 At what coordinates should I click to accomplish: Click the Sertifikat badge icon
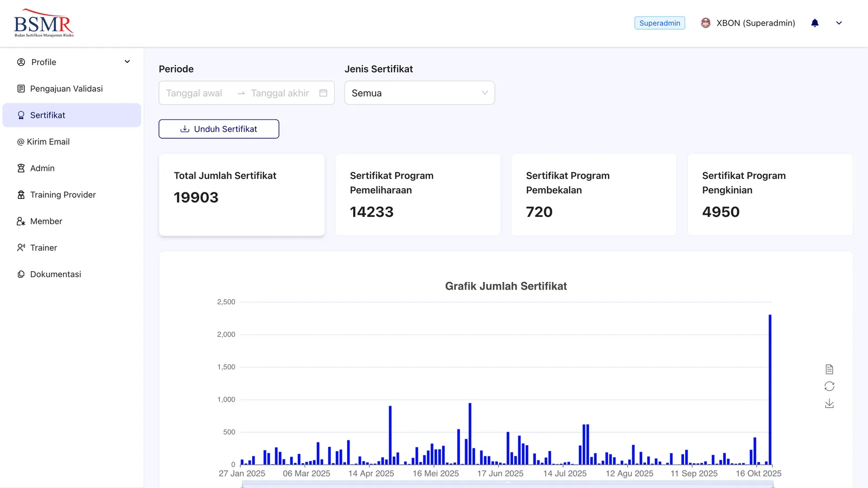click(x=21, y=115)
